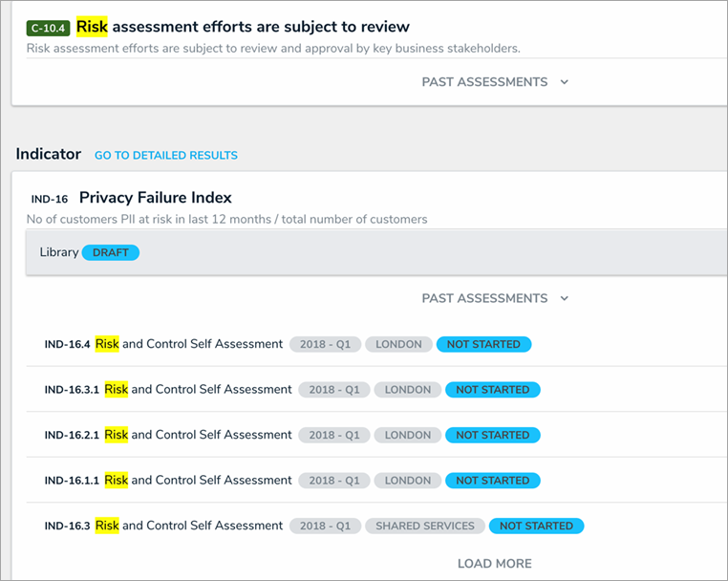Click Not Started status on IND-16.4
Screen dimensions: 728x581
(483, 344)
